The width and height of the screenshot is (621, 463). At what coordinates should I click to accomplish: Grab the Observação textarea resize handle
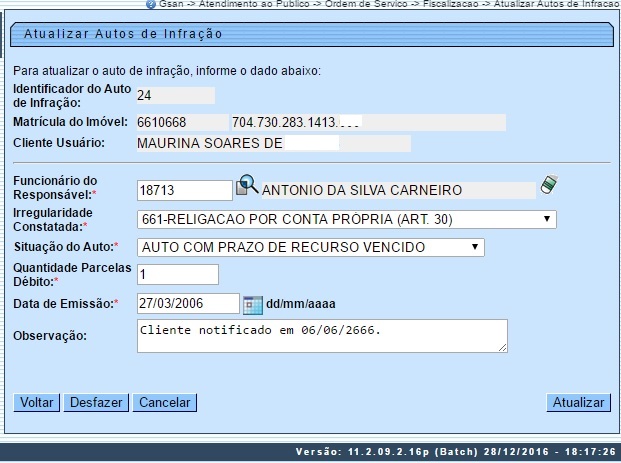(503, 348)
